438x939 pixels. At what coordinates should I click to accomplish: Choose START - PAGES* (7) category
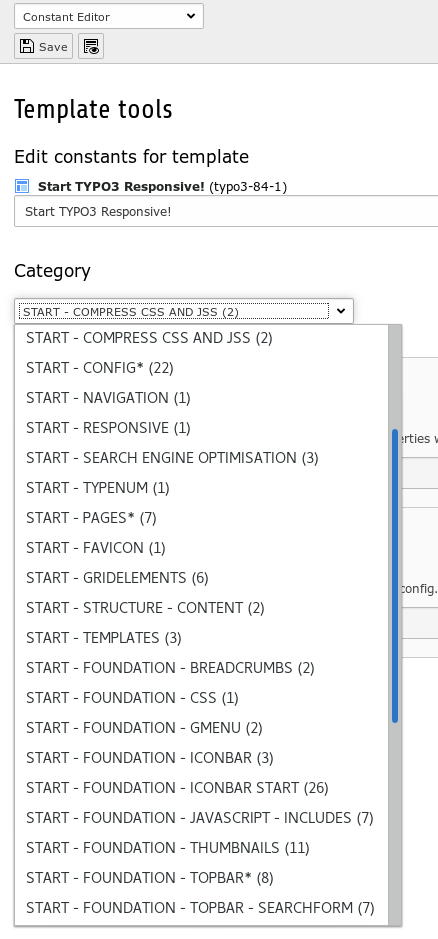201,517
